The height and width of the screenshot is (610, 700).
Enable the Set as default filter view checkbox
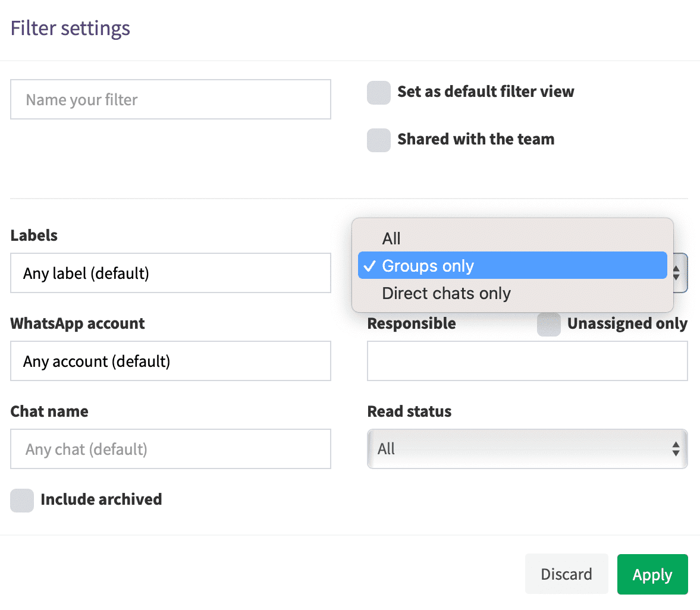tap(379, 93)
